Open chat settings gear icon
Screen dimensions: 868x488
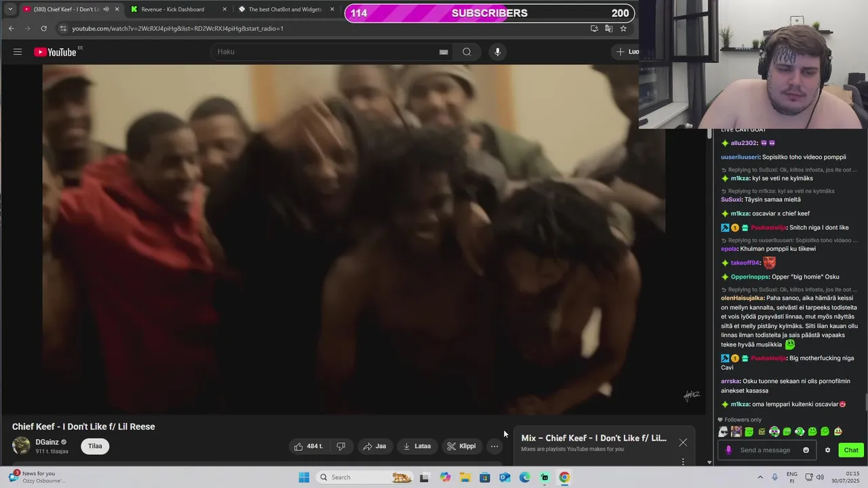click(x=827, y=450)
